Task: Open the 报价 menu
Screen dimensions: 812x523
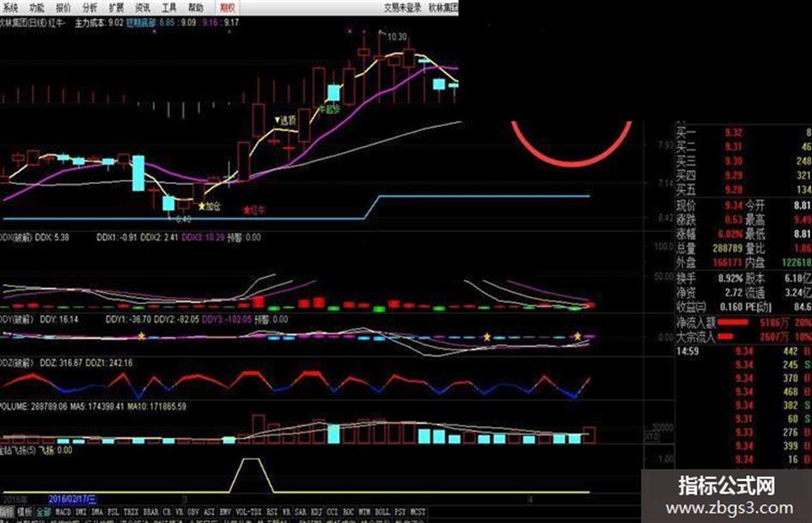Action: pos(63,7)
